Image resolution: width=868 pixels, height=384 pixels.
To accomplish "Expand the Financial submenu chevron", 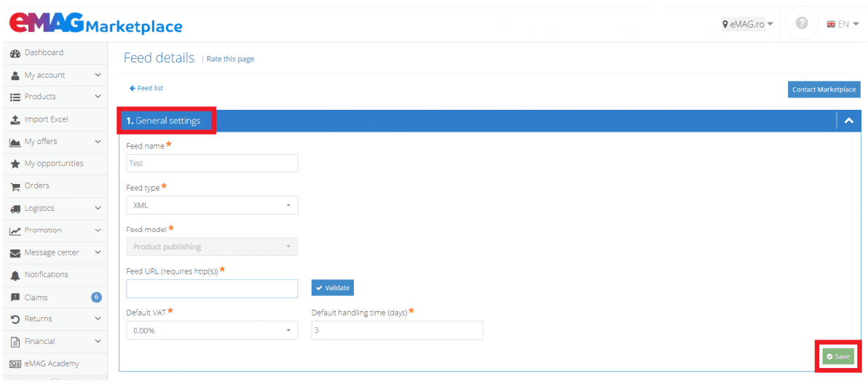I will (x=98, y=342).
